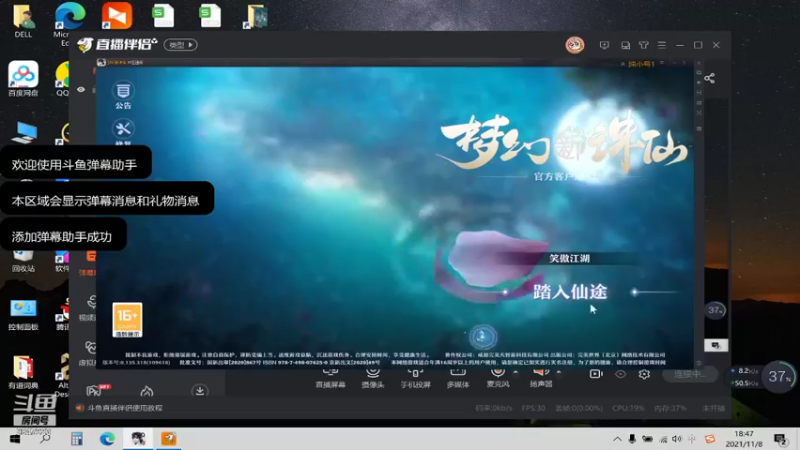Switch to the game character taskbar app
Screen dimensions: 800x450
pyautogui.click(x=138, y=439)
